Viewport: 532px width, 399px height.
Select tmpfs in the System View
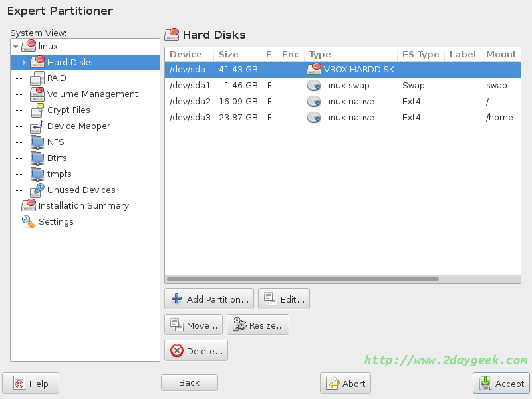[59, 174]
